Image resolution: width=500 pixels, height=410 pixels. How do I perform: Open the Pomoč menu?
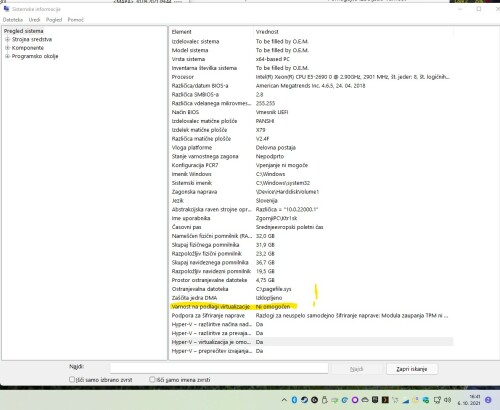(76, 20)
